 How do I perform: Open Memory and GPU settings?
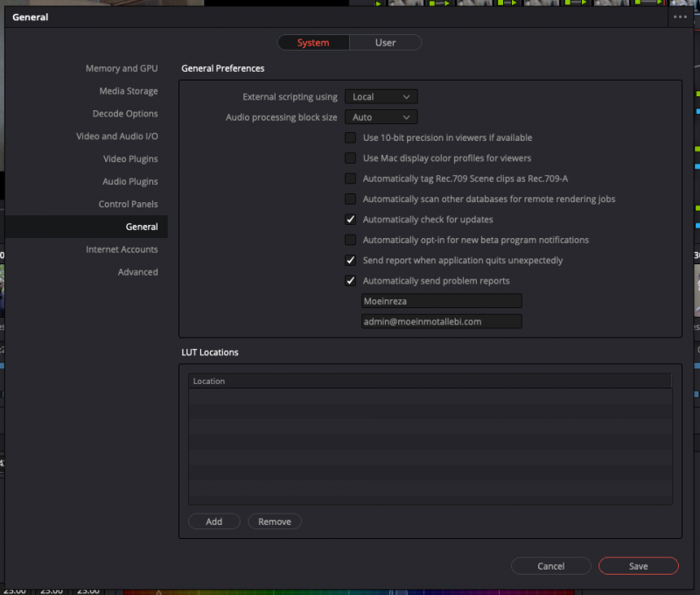(122, 68)
